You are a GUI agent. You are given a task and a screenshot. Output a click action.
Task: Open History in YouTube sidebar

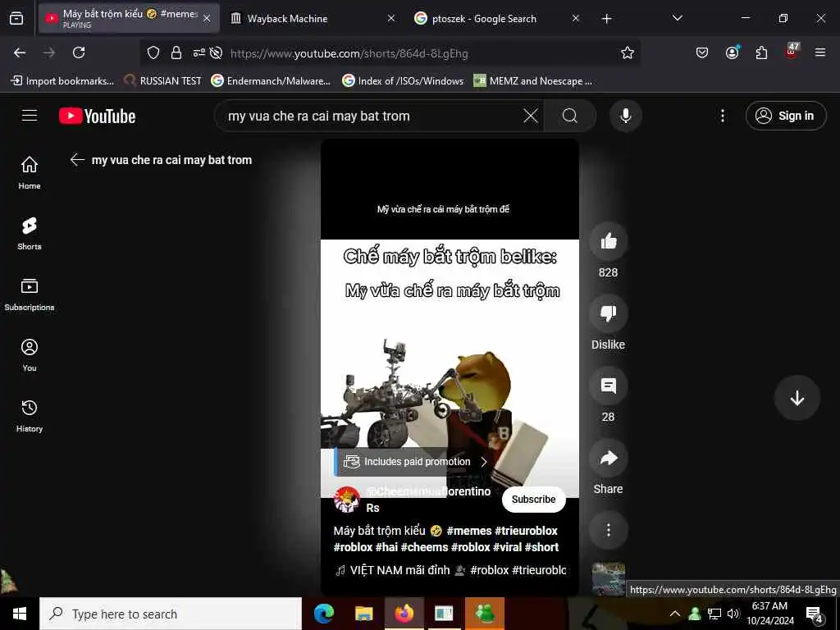(30, 416)
